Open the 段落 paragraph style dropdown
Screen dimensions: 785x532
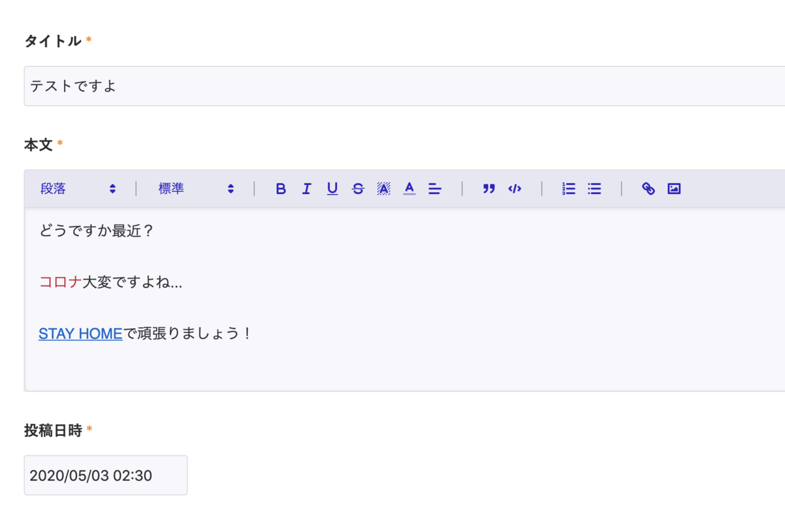(72, 188)
